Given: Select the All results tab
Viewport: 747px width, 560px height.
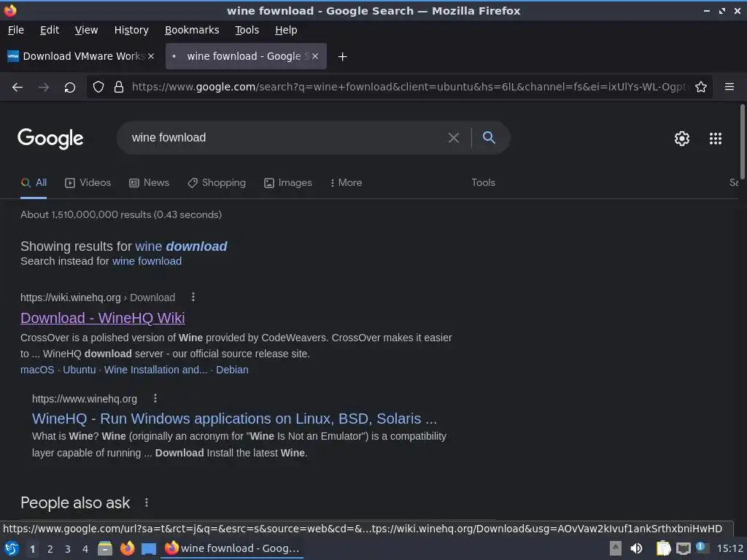Looking at the screenshot, I should [x=34, y=183].
